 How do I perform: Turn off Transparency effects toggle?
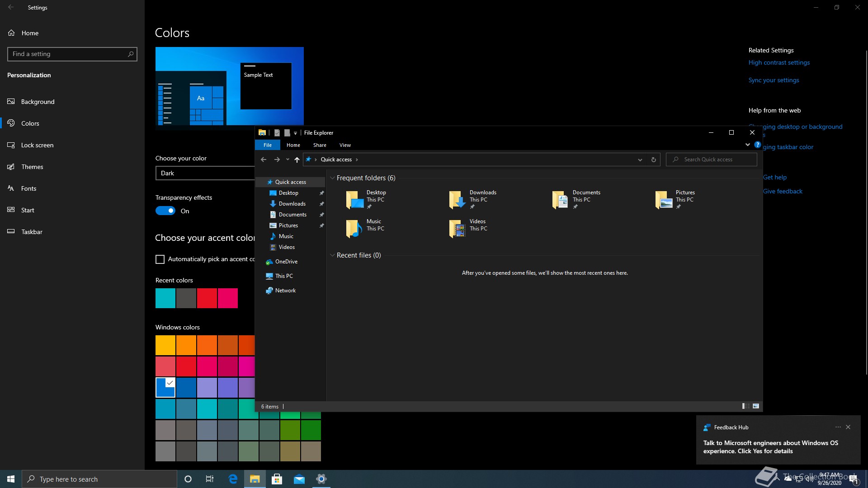click(165, 211)
